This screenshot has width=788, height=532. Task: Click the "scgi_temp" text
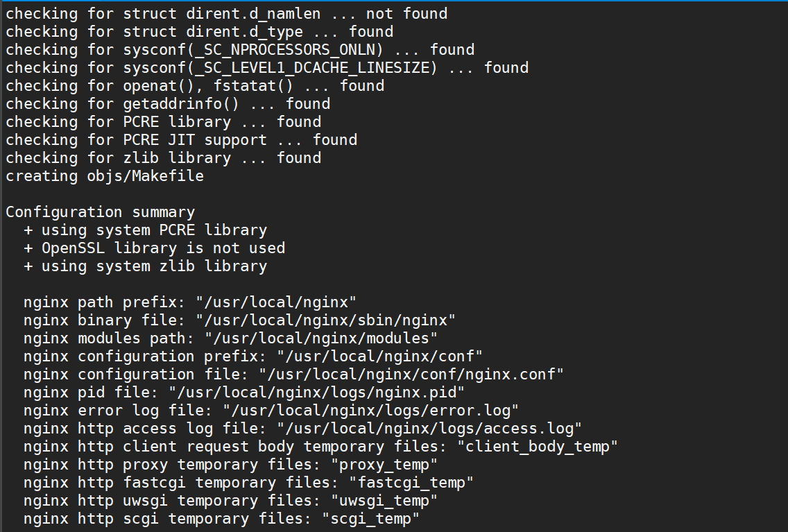[370, 520]
